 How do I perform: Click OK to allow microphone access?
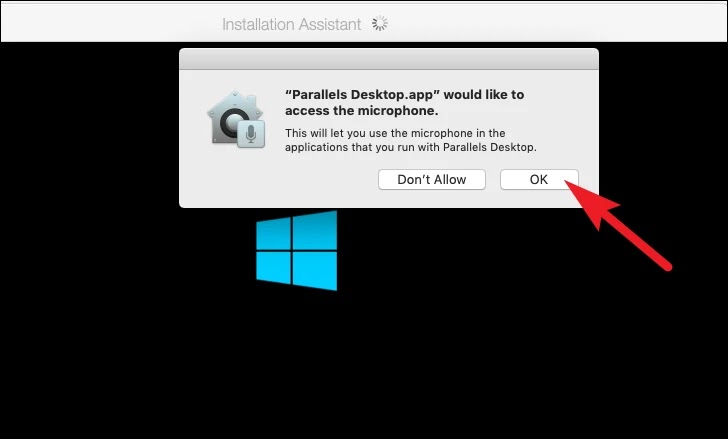click(x=539, y=180)
